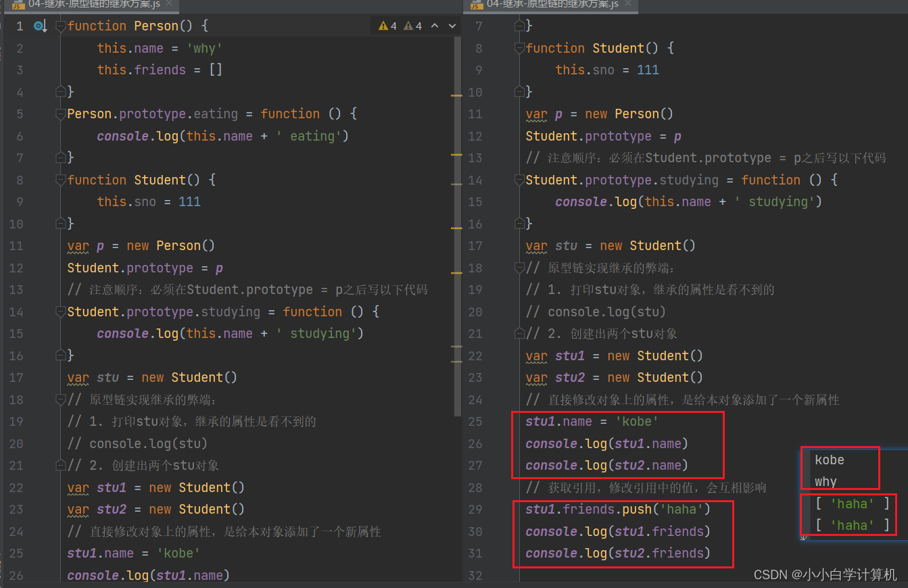
Task: Collapse function Student at right pane line 8
Action: [519, 48]
